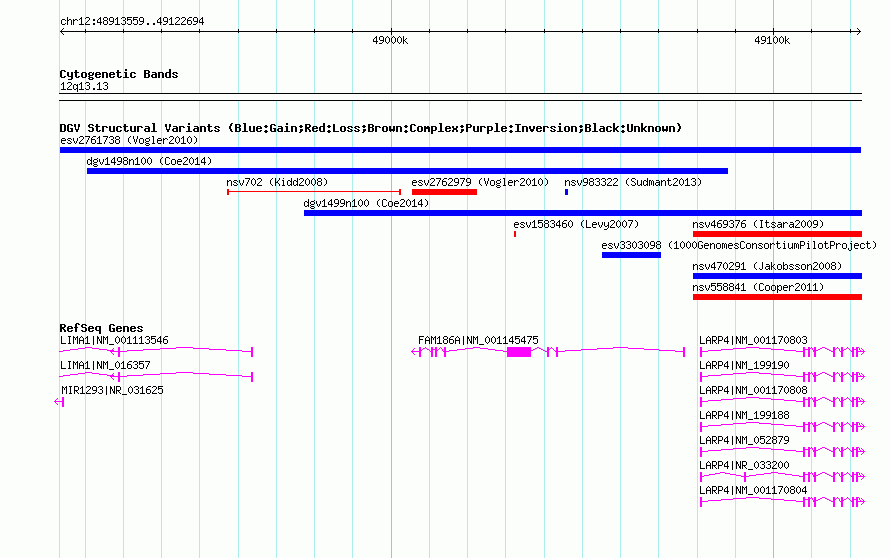
Task: Click the nsv702 (Kidd2008) label
Action: pyautogui.click(x=277, y=182)
